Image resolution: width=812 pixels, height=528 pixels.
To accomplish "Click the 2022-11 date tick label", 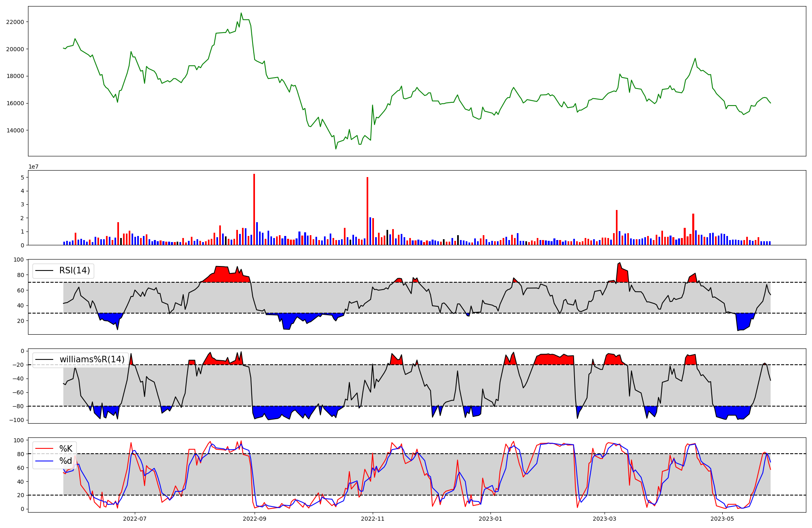I will coord(373,519).
